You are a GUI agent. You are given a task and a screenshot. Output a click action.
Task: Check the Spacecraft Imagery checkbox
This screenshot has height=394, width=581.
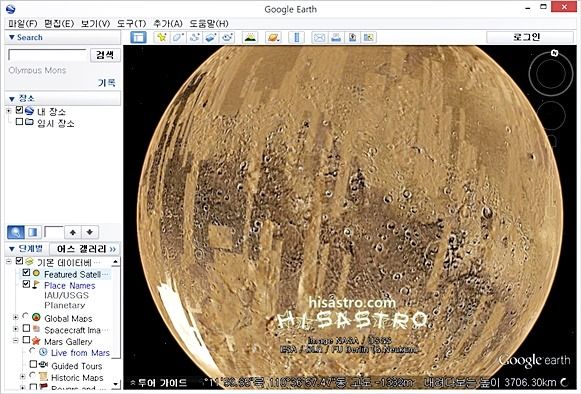(x=26, y=328)
